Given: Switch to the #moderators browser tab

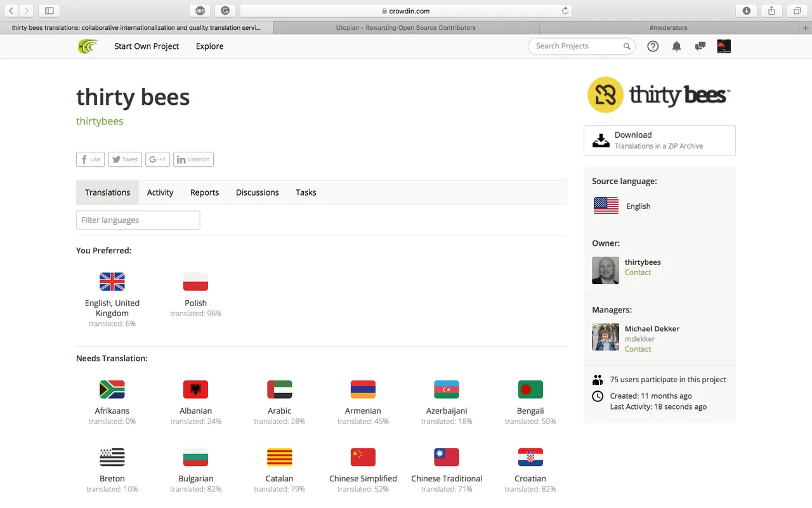Looking at the screenshot, I should (669, 28).
